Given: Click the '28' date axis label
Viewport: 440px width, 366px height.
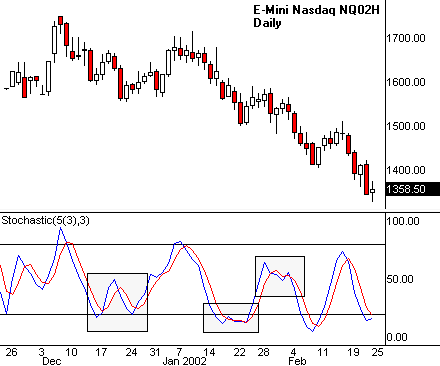Looking at the screenshot, I should (263, 352).
